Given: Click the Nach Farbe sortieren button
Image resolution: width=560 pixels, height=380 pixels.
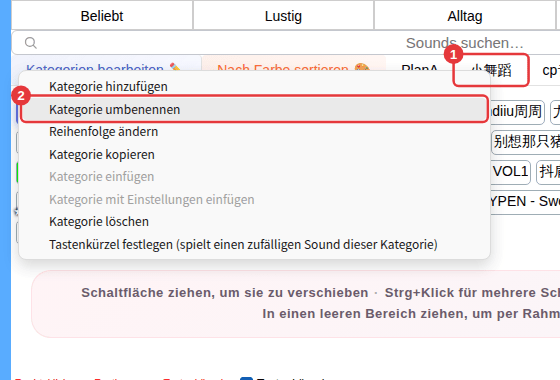Looking at the screenshot, I should 294,64.
